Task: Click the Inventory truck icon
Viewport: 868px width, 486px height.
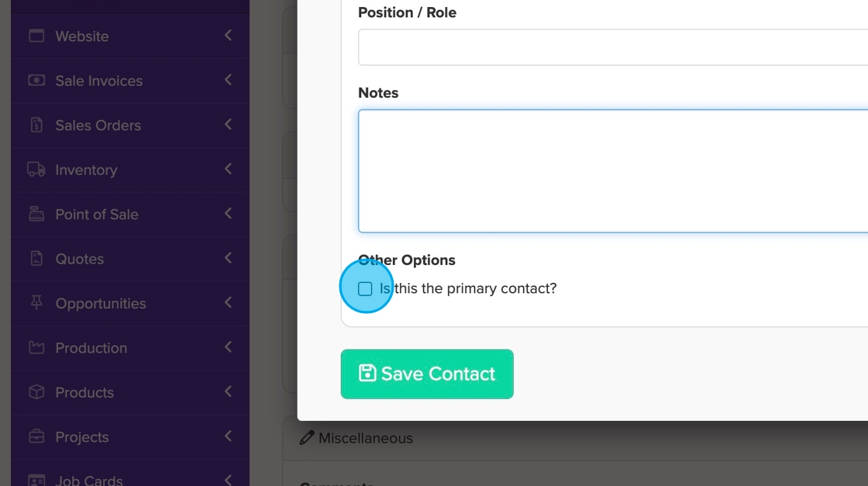Action: pos(36,169)
